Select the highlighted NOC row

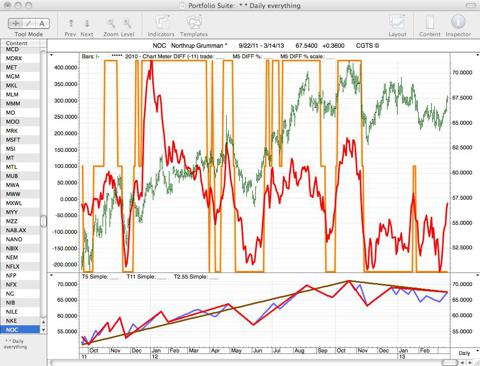click(x=20, y=330)
